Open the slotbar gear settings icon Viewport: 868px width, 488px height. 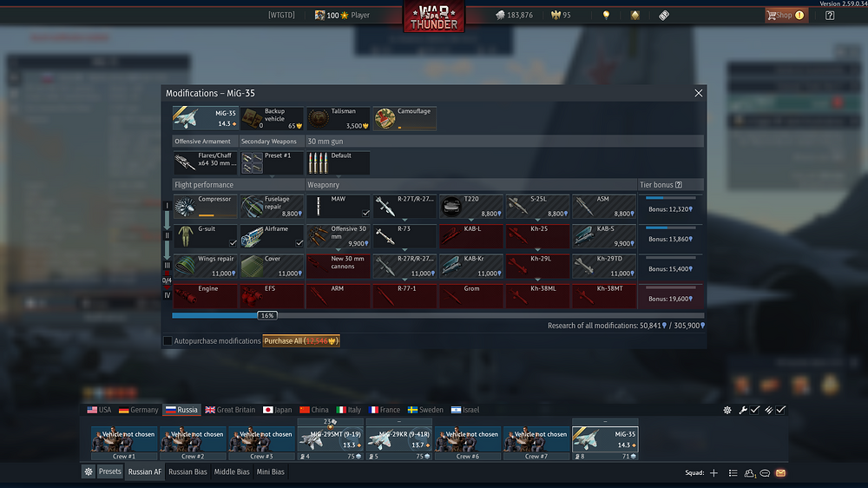(x=727, y=410)
